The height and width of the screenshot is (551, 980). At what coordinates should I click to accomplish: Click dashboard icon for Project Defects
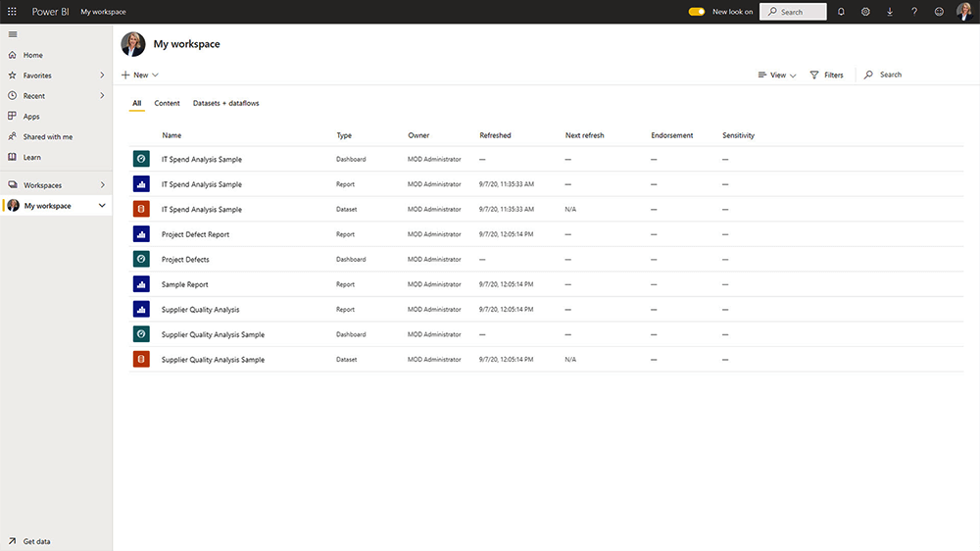click(141, 259)
